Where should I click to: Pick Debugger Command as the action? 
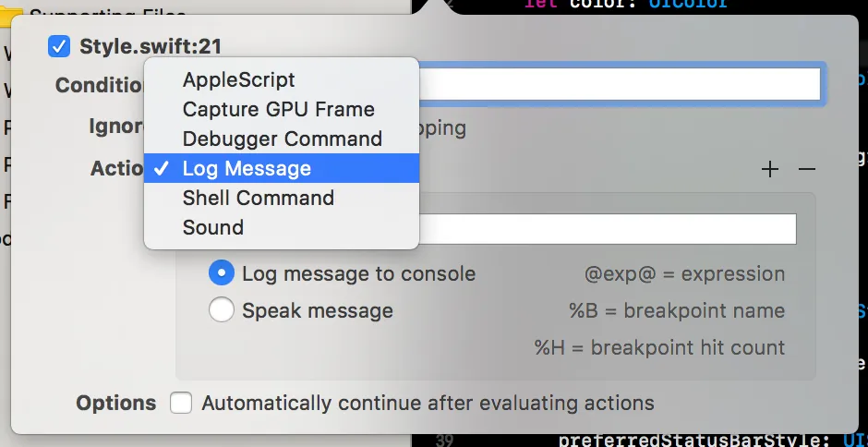pos(282,139)
